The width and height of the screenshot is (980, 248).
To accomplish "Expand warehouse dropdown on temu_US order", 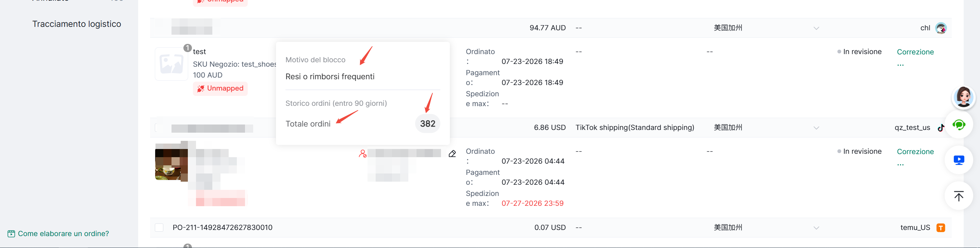I will 816,228.
